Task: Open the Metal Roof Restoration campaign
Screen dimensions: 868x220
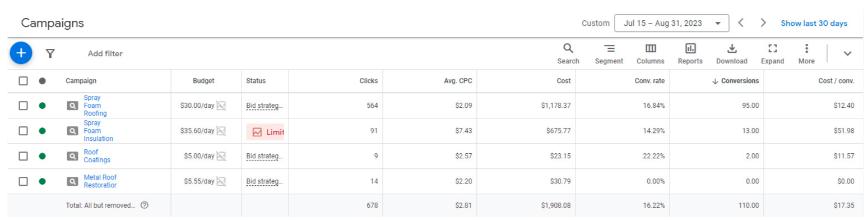Action: (x=100, y=181)
